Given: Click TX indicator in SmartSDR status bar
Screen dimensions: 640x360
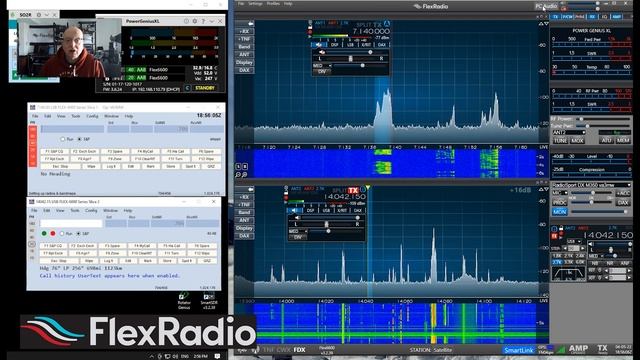Looking at the screenshot, I should pos(602,349).
